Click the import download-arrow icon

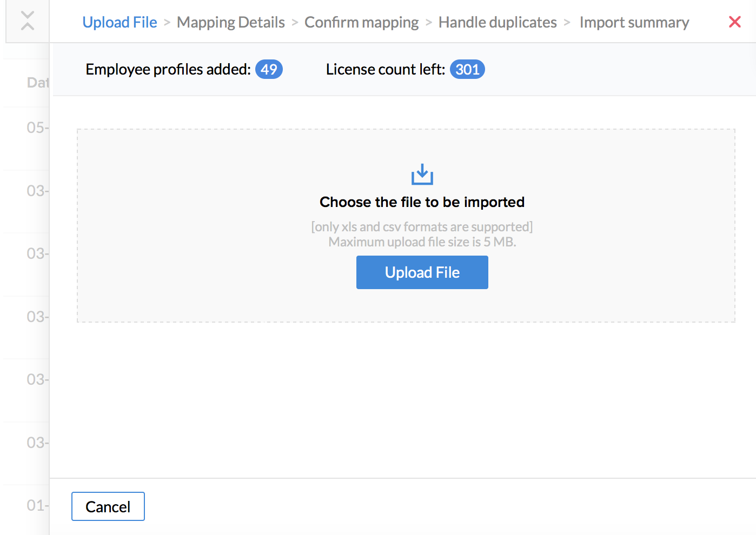pyautogui.click(x=422, y=175)
